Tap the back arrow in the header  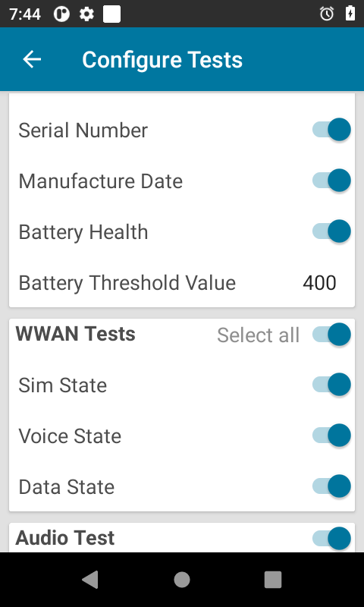[32, 59]
